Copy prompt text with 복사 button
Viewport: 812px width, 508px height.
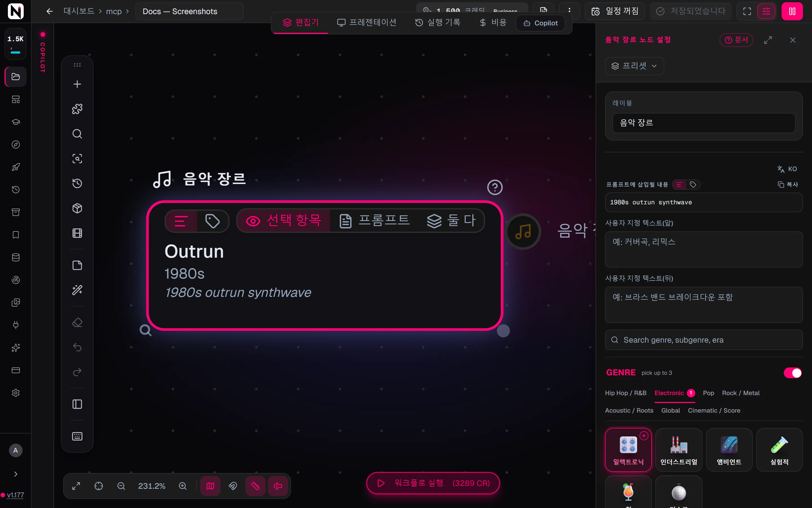point(788,185)
